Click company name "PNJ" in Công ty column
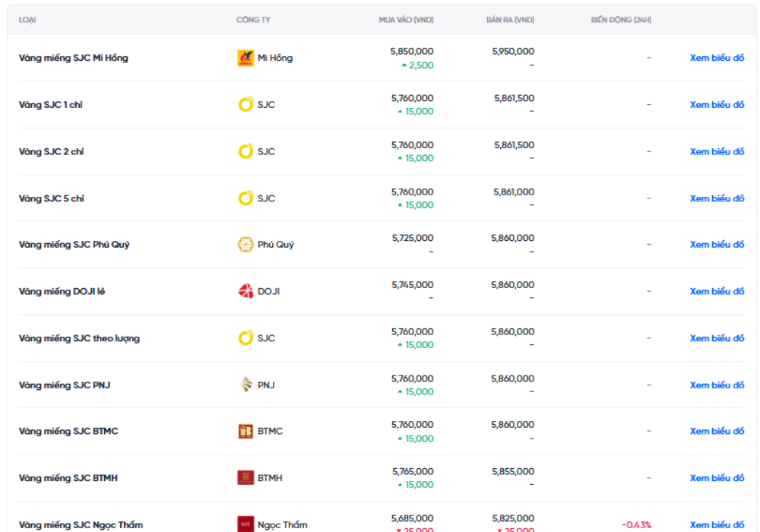This screenshot has height=532, width=760. 266,385
